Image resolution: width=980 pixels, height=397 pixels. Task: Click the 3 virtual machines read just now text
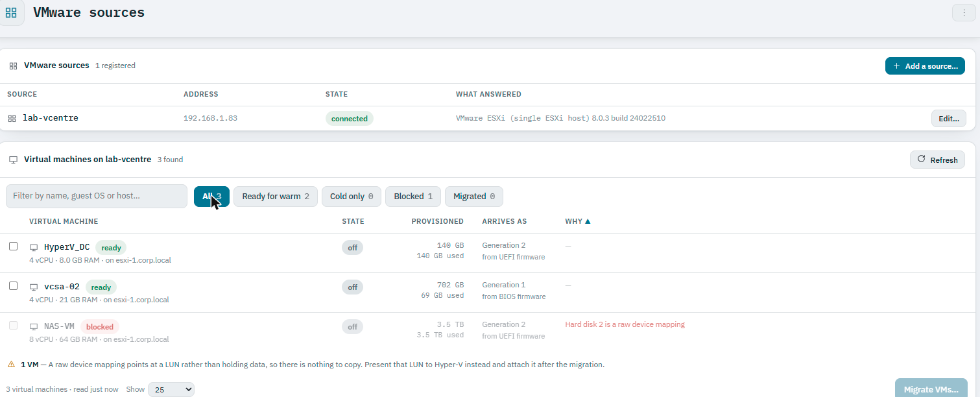tap(62, 389)
